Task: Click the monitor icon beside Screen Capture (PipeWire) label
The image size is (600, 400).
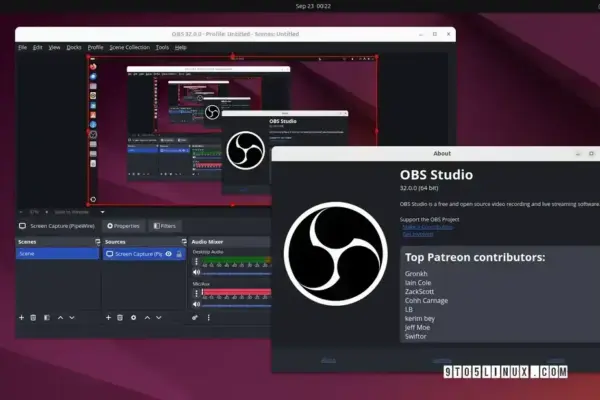Action: (x=23, y=226)
